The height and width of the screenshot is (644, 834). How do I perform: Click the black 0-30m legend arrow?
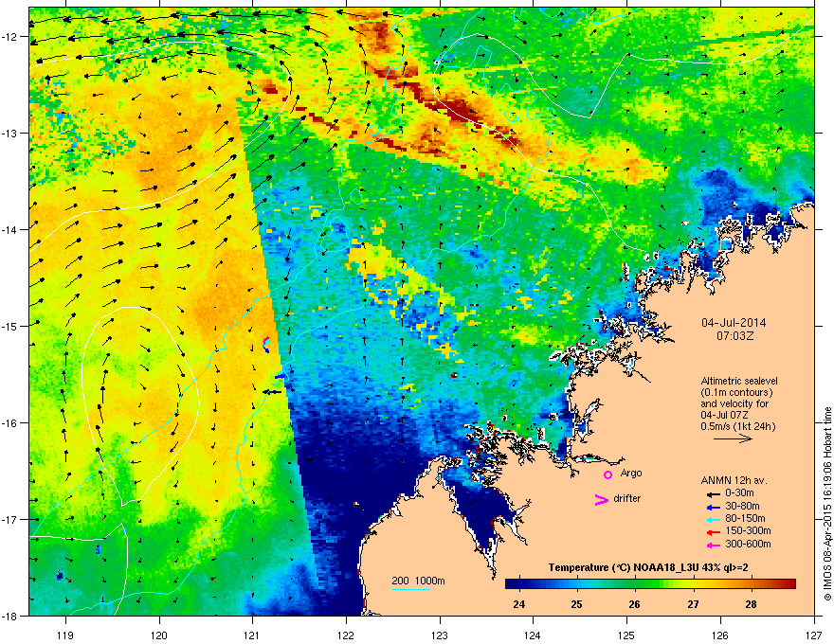[x=713, y=494]
